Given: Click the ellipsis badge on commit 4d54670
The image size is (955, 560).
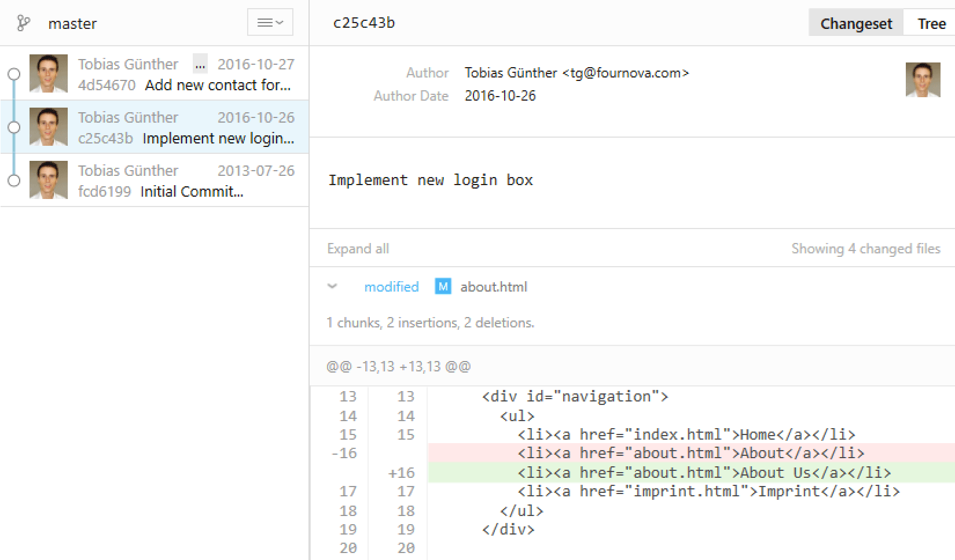Looking at the screenshot, I should pyautogui.click(x=200, y=64).
